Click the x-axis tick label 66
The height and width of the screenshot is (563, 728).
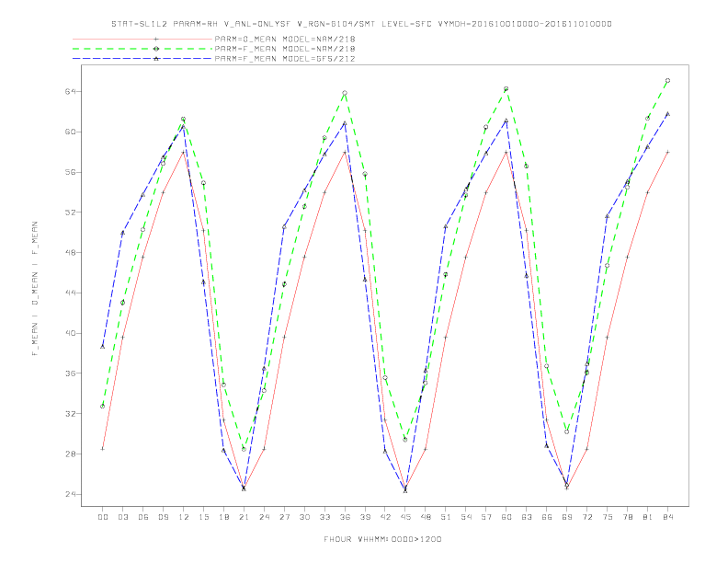click(547, 517)
